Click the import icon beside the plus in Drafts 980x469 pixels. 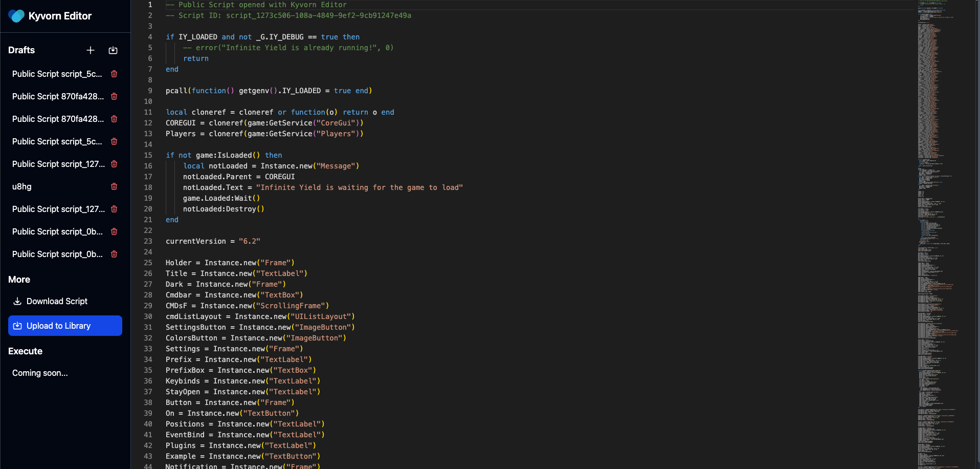point(113,50)
